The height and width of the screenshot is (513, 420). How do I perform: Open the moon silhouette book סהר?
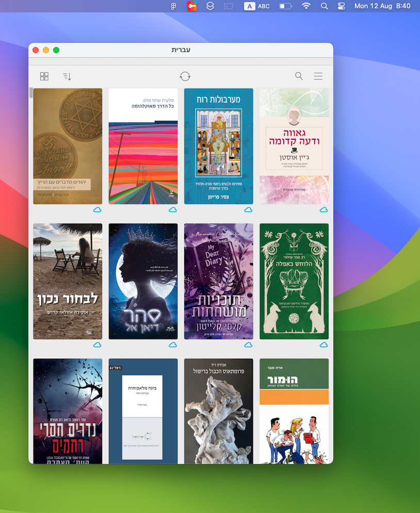click(x=143, y=281)
